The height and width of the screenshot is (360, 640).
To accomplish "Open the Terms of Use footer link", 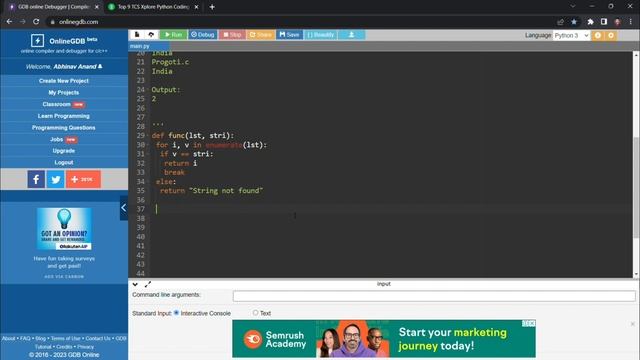I will 65,338.
